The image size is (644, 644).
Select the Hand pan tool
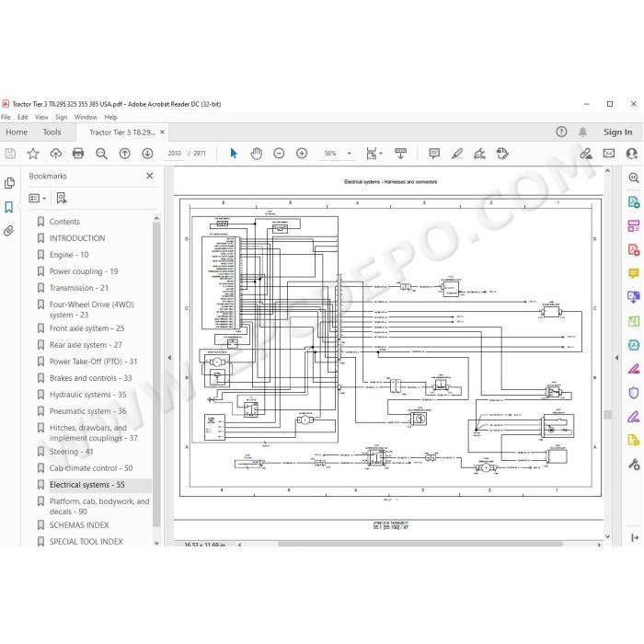coord(257,154)
